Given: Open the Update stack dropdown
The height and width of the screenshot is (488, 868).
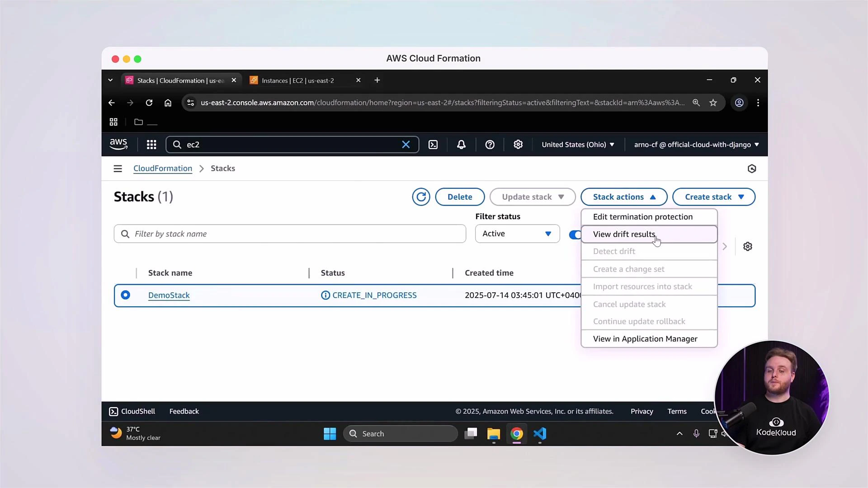Looking at the screenshot, I should (533, 197).
